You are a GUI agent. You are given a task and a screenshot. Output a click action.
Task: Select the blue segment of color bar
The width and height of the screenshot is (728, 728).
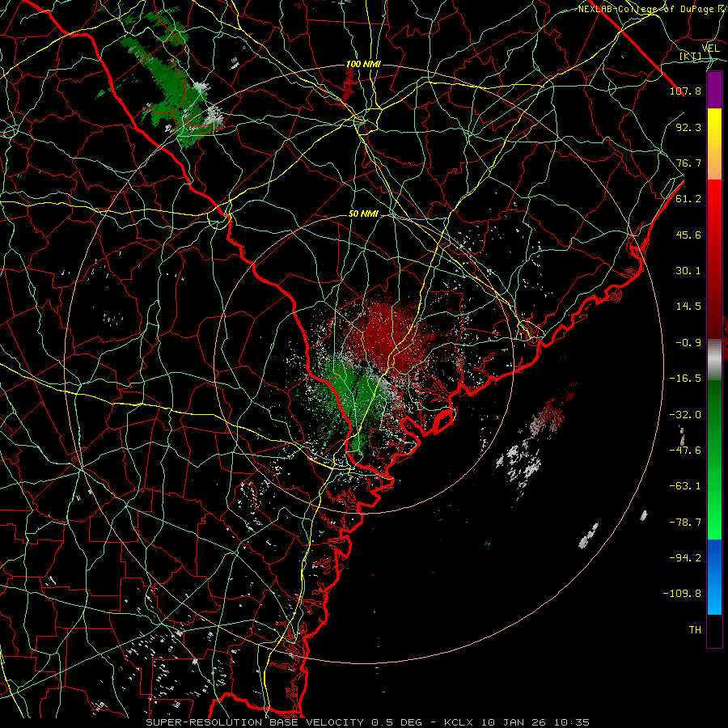pyautogui.click(x=714, y=577)
